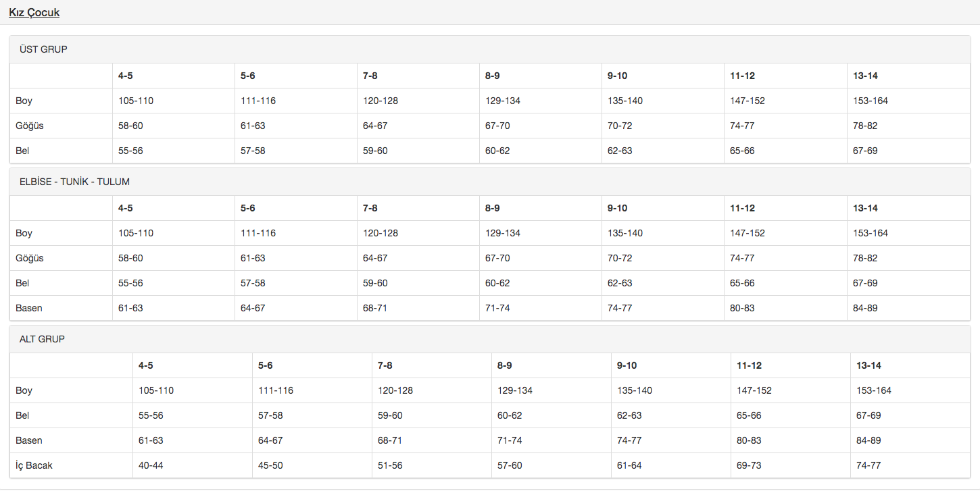Click the Göğüs row label in ÜST GRUP

tap(30, 126)
